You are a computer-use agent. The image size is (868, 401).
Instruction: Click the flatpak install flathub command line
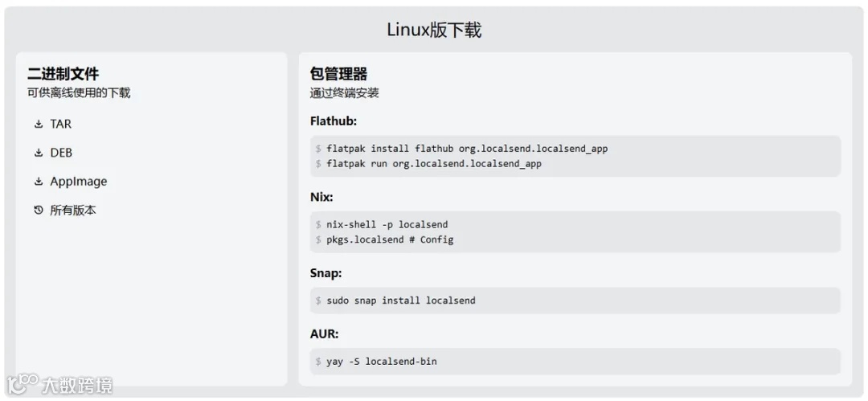[467, 149]
